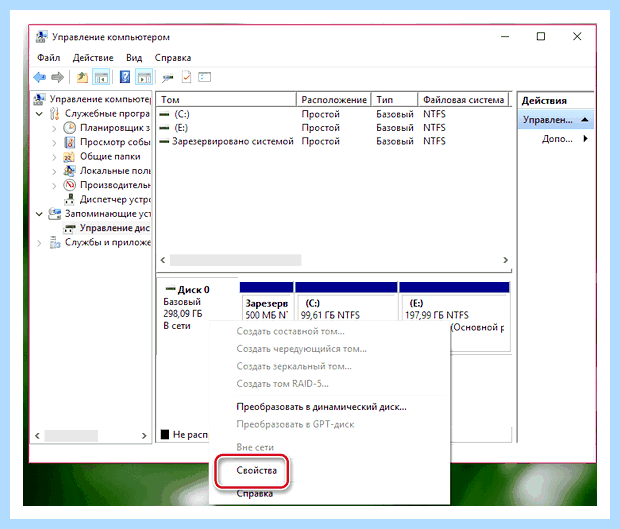The height and width of the screenshot is (529, 620).
Task: Click volume list horizontal scrollbar thumb
Action: pos(235,260)
